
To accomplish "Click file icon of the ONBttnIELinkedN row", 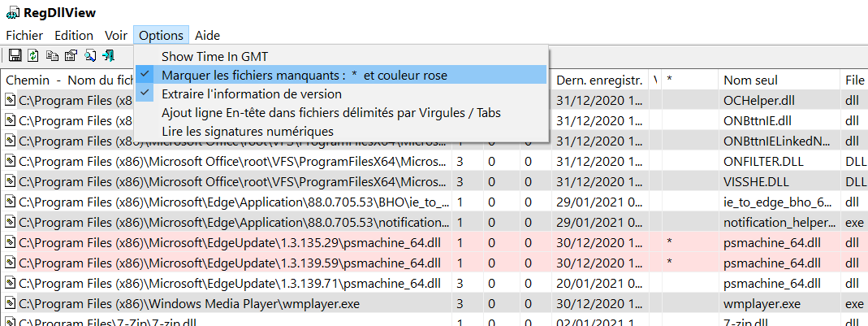I will [x=11, y=141].
